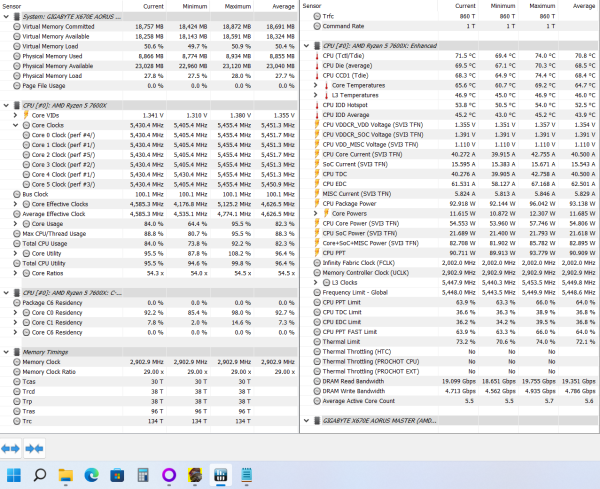Click the clock icon beside Thermal Limit
This screenshot has width=600, height=489.
317,342
